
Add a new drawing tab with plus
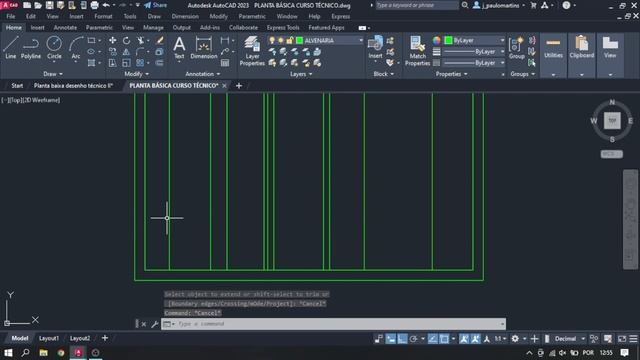[x=239, y=86]
